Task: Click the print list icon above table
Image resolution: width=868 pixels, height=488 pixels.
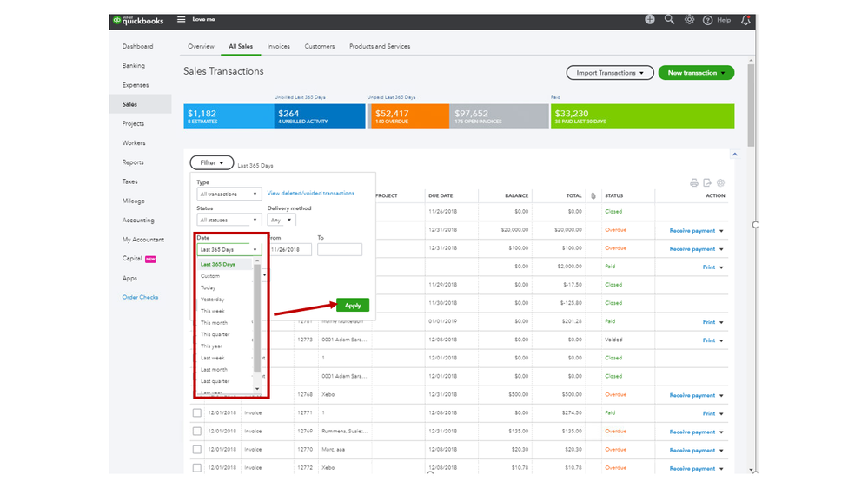Action: tap(694, 182)
